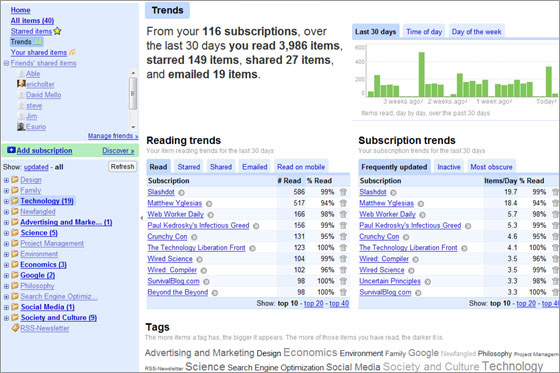Screen dimensions: 560x373
Task: Go to Home in the sidebar
Action: pyautogui.click(x=20, y=10)
